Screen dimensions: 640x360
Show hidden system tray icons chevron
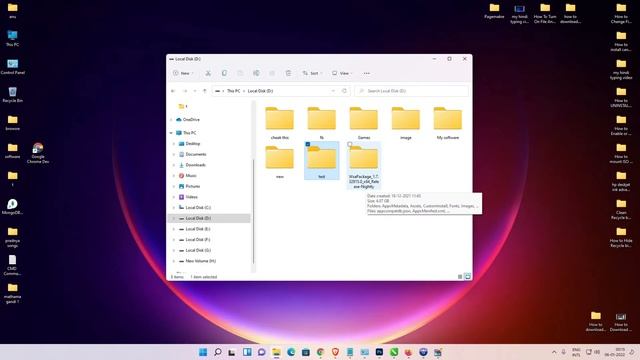coord(554,352)
